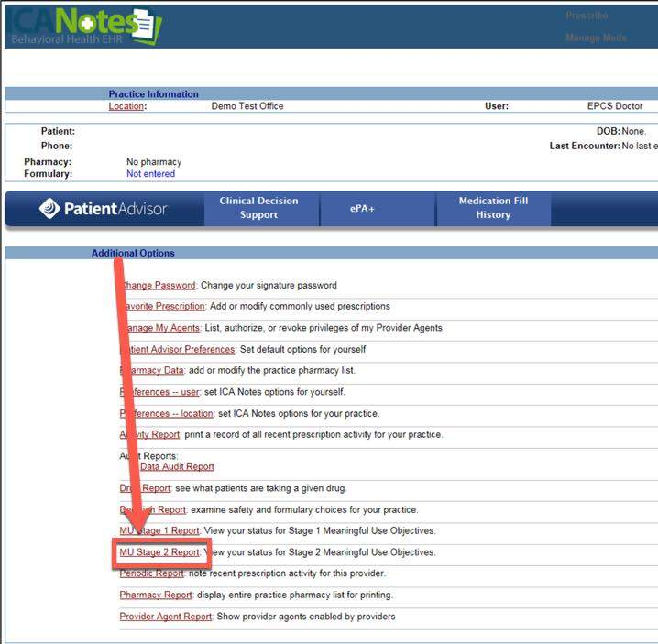The height and width of the screenshot is (644, 658).
Task: Open the Medication Fill History tab
Action: (x=493, y=208)
